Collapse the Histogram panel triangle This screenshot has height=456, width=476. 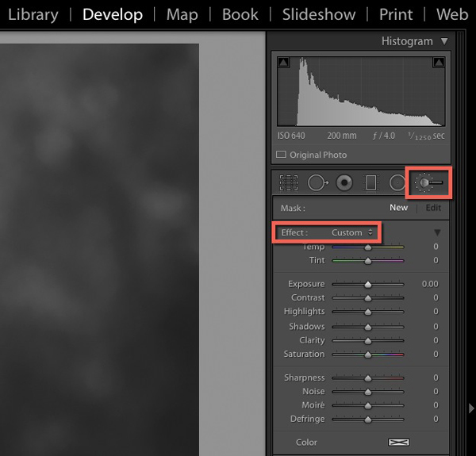click(x=444, y=41)
